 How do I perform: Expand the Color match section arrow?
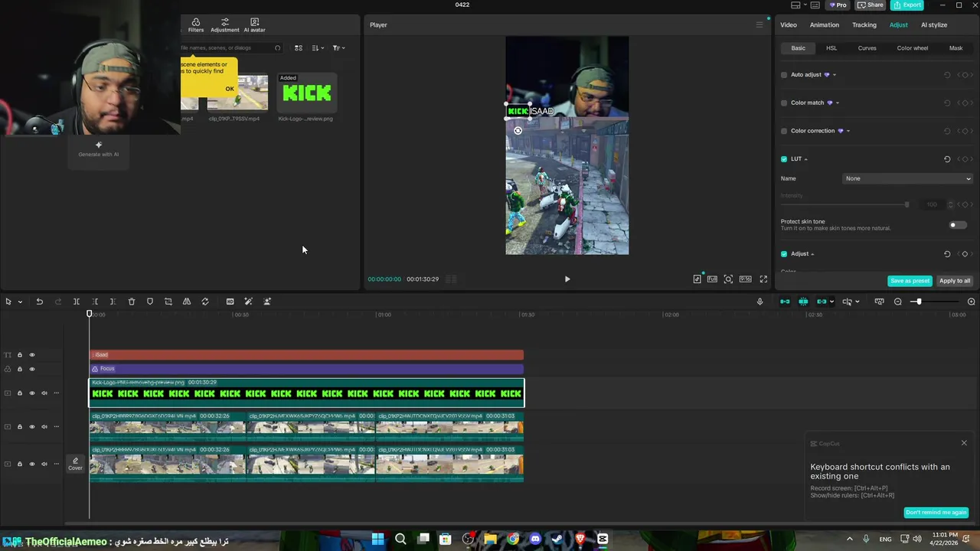tap(838, 103)
